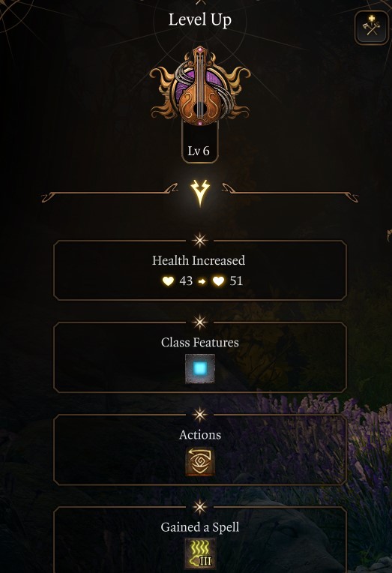The height and width of the screenshot is (573, 392).
Task: Click the Gained a Spell heading
Action: 200,527
